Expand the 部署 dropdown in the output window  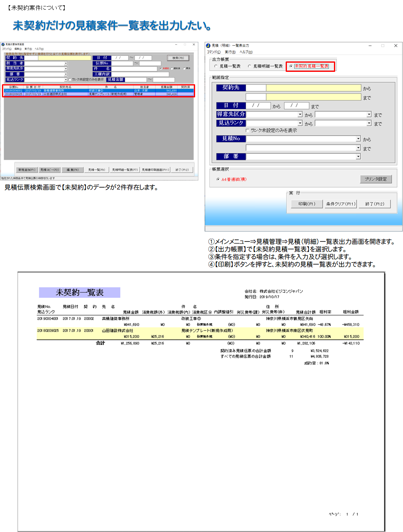coord(358,156)
